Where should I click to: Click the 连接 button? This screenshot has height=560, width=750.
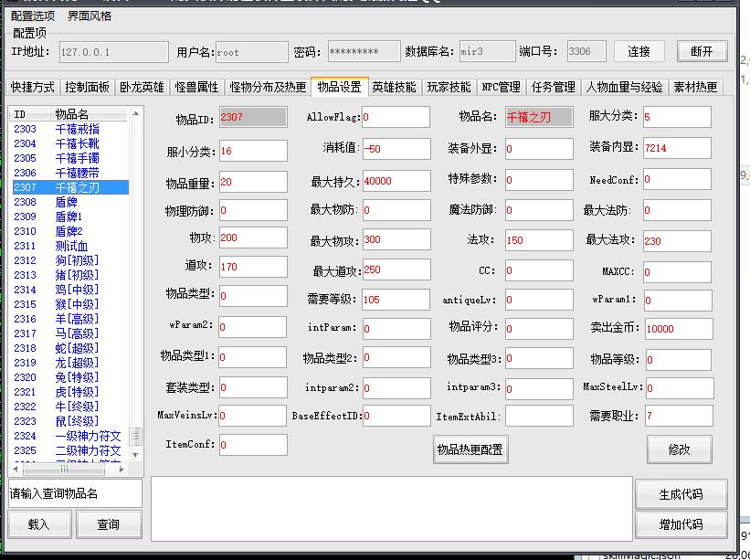tap(639, 51)
